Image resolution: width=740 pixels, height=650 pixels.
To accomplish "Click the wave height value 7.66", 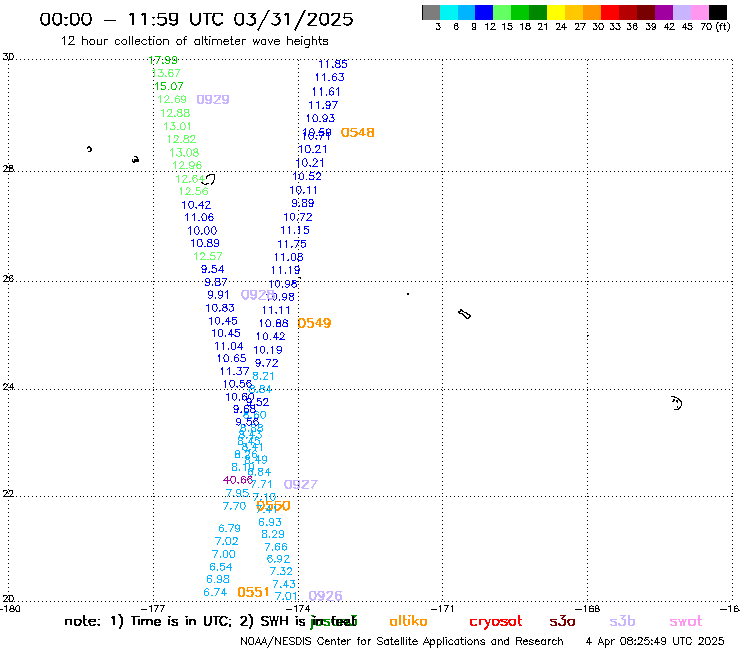I will tap(276, 547).
